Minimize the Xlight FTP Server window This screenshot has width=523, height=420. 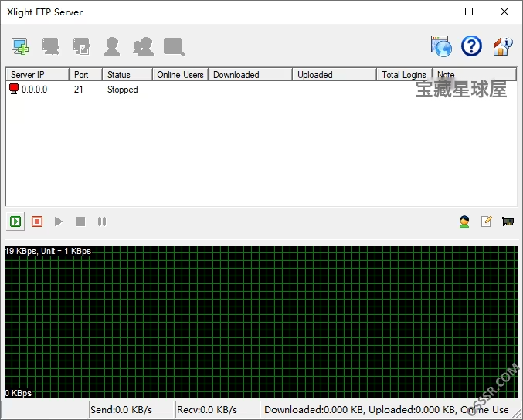pyautogui.click(x=434, y=12)
